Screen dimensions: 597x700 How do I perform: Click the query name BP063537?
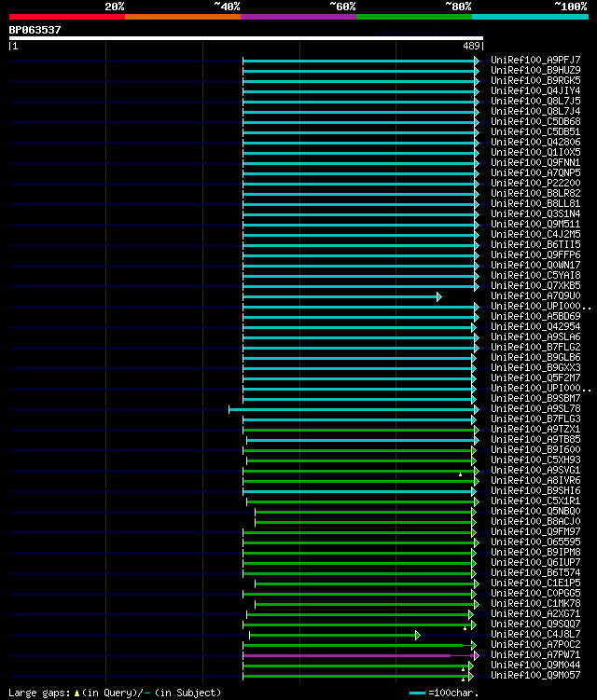35,30
